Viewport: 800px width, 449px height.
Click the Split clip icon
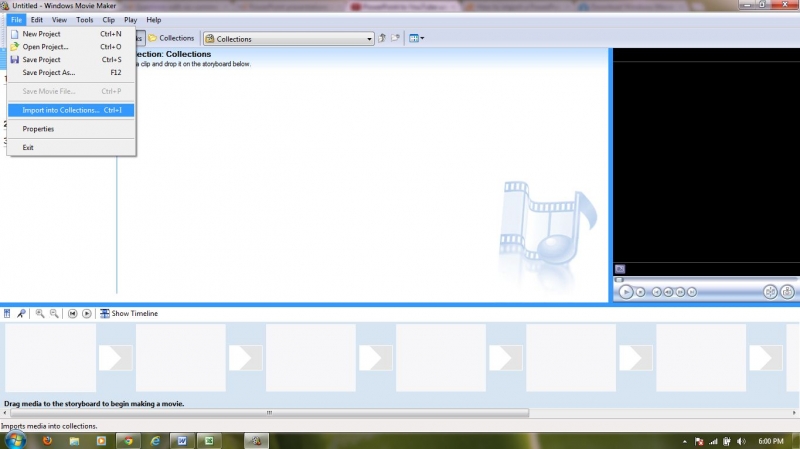click(x=771, y=292)
